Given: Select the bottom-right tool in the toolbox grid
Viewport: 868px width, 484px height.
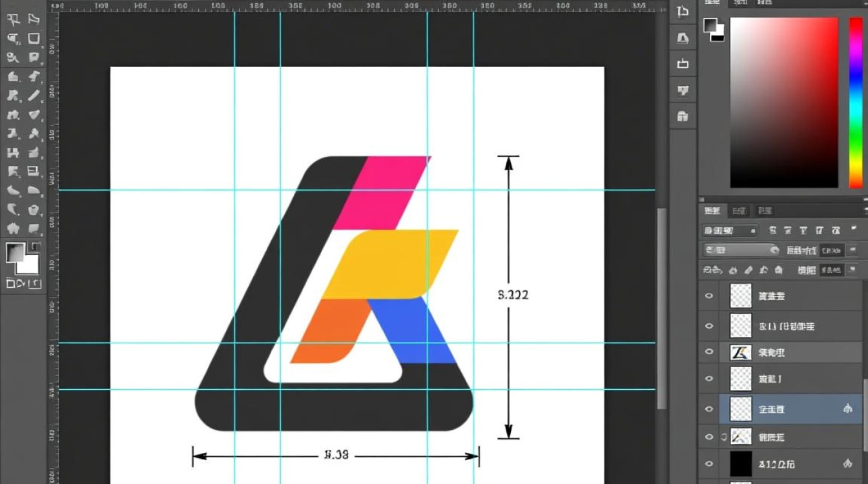Looking at the screenshot, I should click(x=34, y=228).
